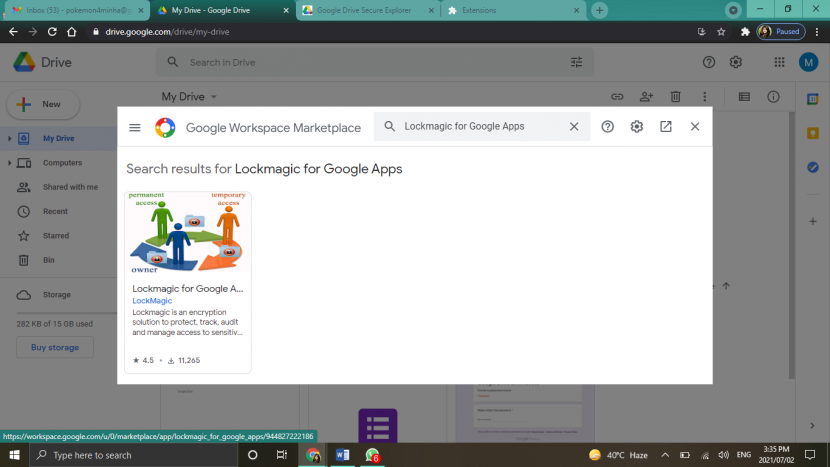The image size is (830, 467).
Task: Click the Google Workspace Marketplace logo
Action: 165,128
